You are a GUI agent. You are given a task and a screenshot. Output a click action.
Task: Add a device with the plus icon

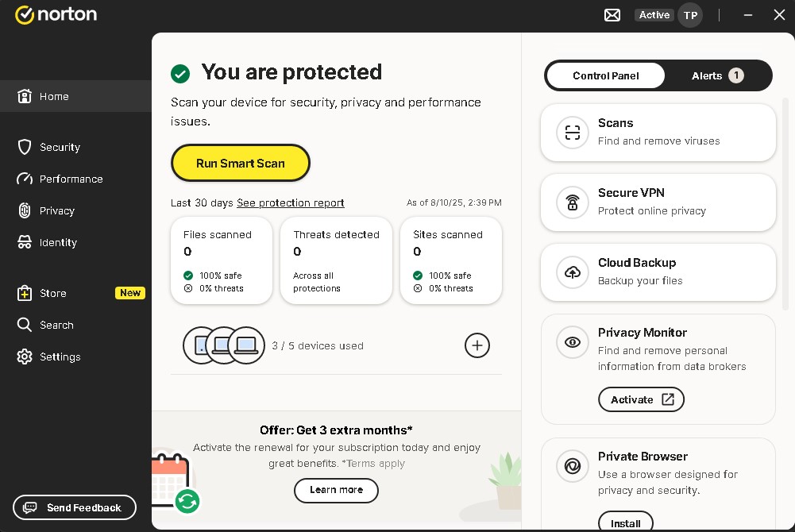pos(477,345)
